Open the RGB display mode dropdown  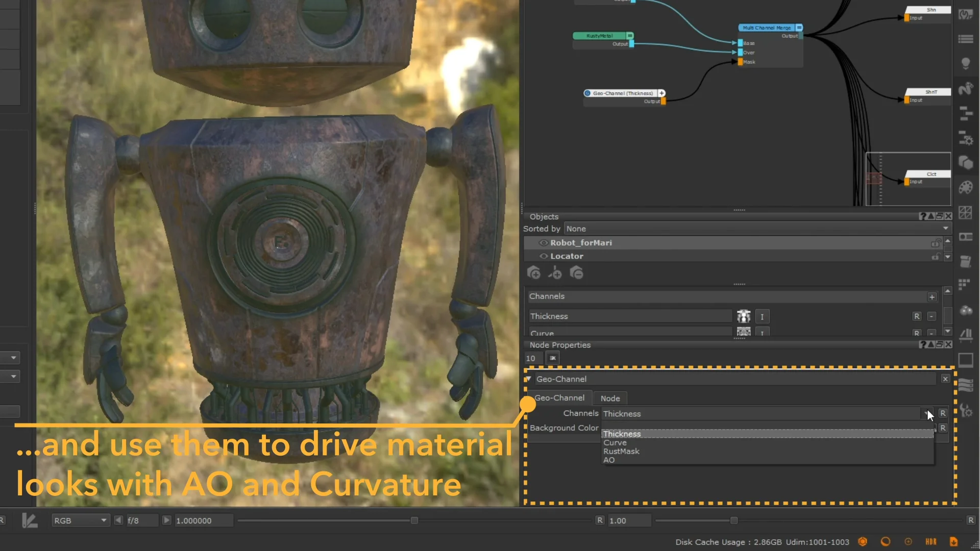coord(79,520)
